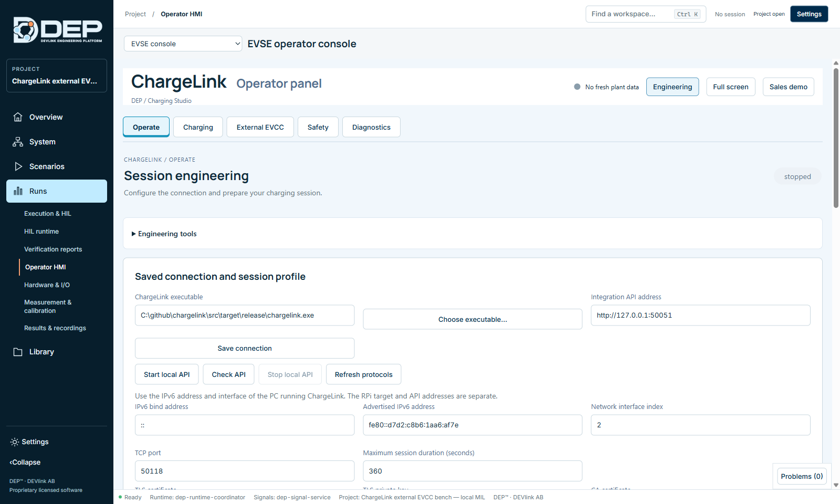Click the Project breadcrumb link
The image size is (840, 504).
coord(135,14)
